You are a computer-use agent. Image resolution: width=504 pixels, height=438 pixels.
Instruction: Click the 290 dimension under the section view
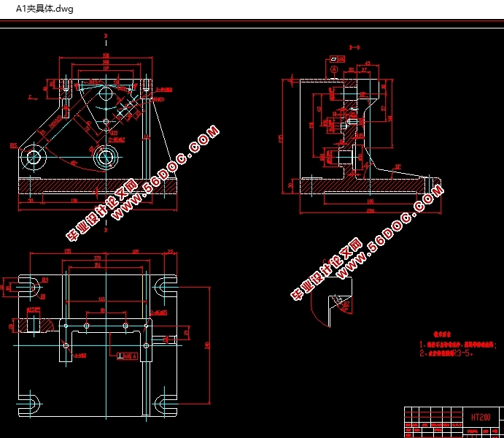coord(371,210)
